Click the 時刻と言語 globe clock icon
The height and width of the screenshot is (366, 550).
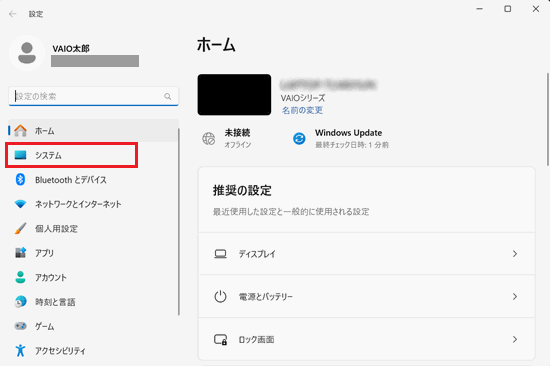pos(20,302)
